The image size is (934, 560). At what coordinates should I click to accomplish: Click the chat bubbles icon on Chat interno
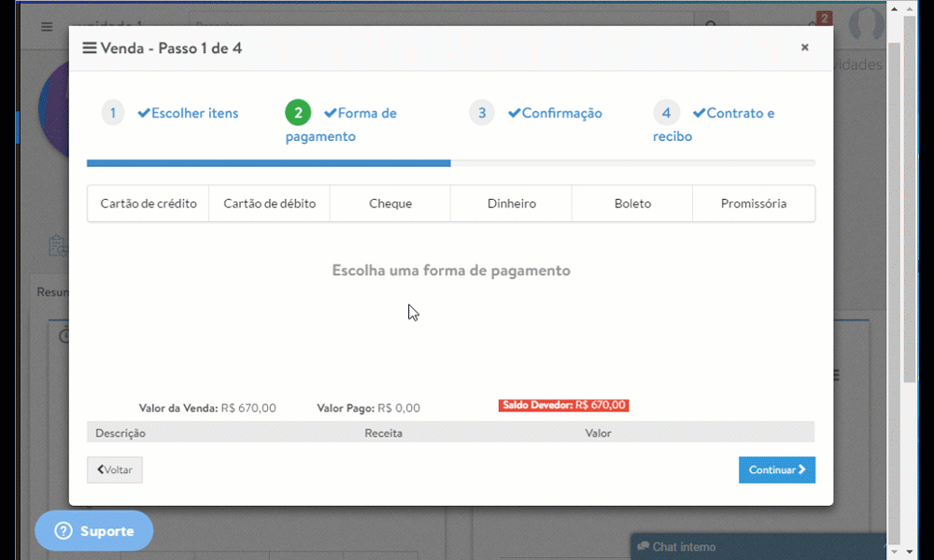click(x=643, y=546)
